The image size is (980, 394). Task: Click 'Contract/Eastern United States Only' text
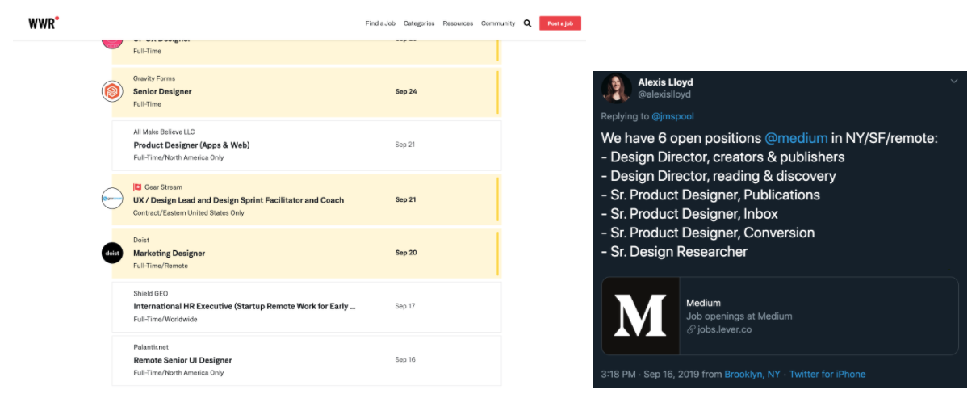click(x=188, y=213)
